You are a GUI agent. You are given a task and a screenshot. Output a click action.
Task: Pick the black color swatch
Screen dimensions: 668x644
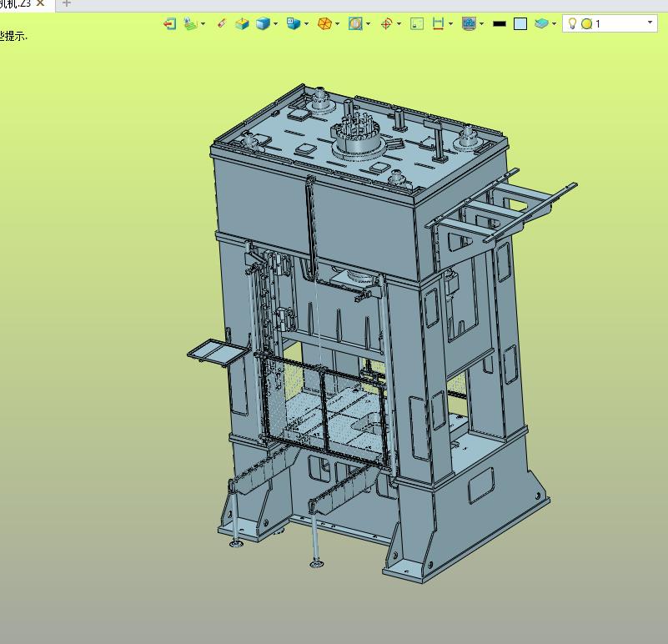(x=500, y=24)
